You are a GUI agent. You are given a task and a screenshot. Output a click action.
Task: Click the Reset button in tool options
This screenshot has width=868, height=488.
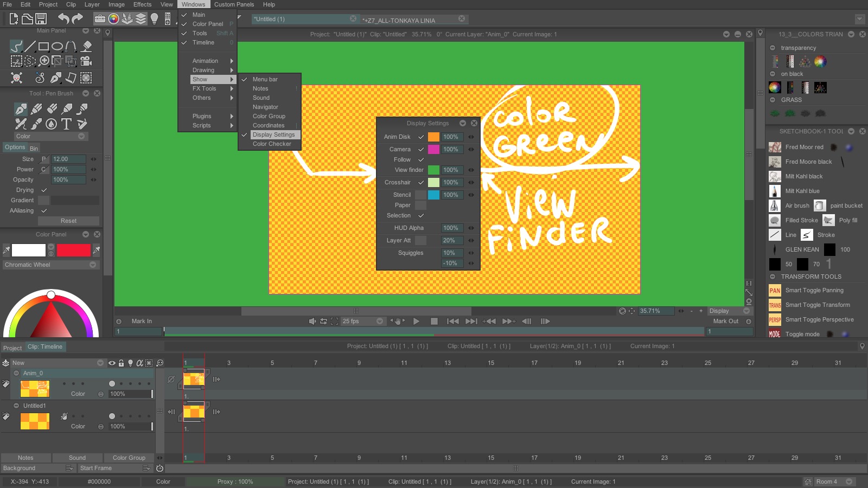68,221
